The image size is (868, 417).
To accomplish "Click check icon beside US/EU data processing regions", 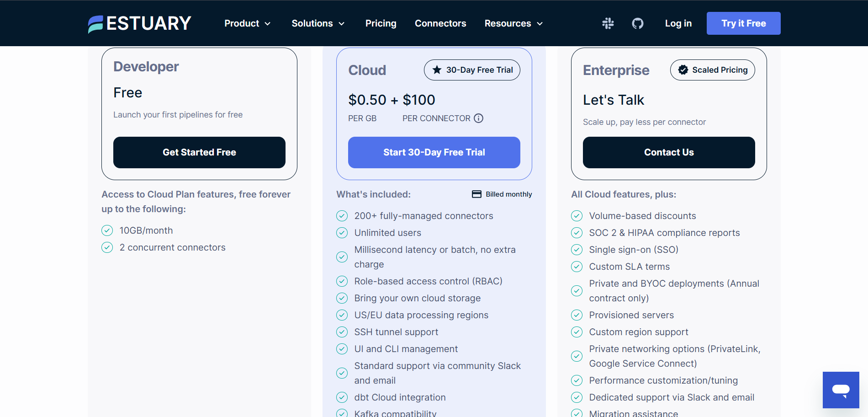I will click(x=342, y=315).
